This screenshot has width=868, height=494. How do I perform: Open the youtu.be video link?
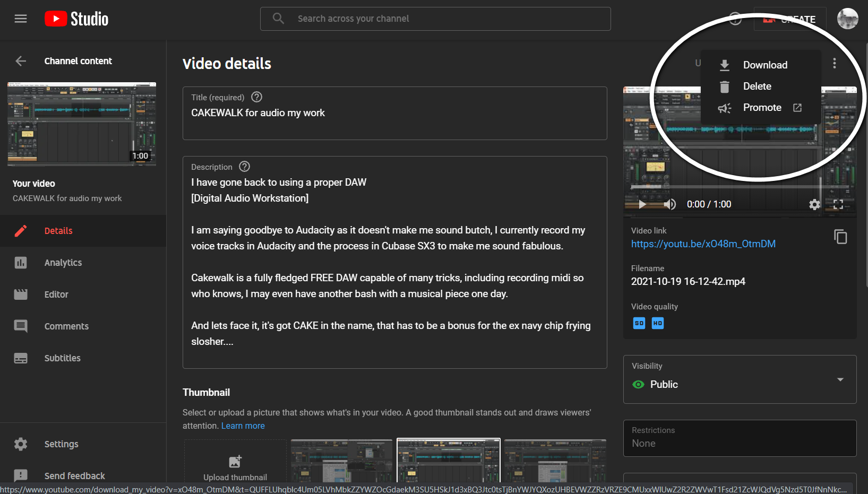click(703, 244)
